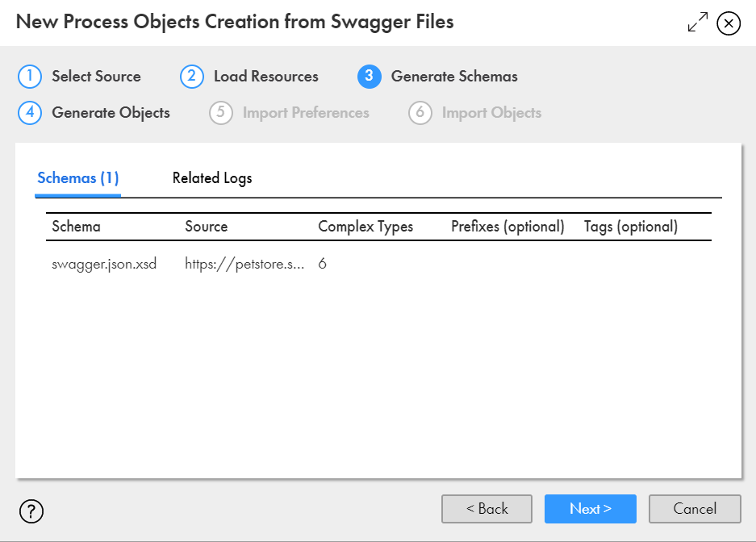The width and height of the screenshot is (756, 542).
Task: Go to Generate Objects step label
Action: coord(111,113)
